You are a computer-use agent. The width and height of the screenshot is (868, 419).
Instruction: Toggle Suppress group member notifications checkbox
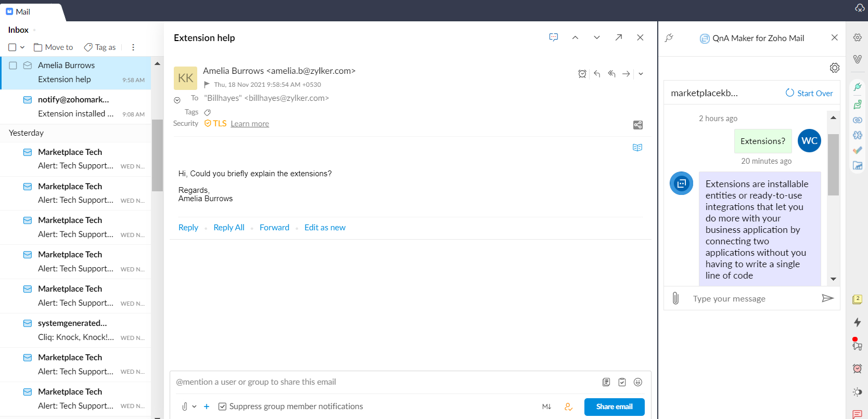(222, 407)
